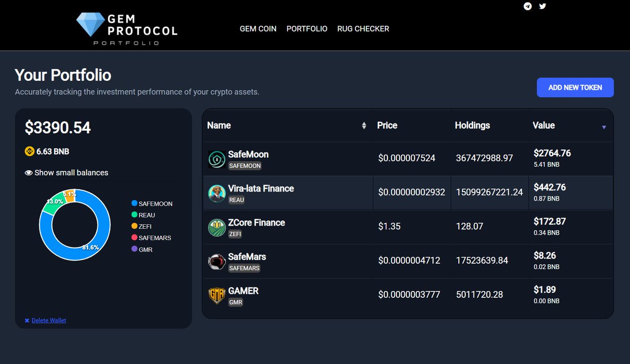Click the ZCore price $1.35
Screen dimensions: 630x364
point(389,226)
